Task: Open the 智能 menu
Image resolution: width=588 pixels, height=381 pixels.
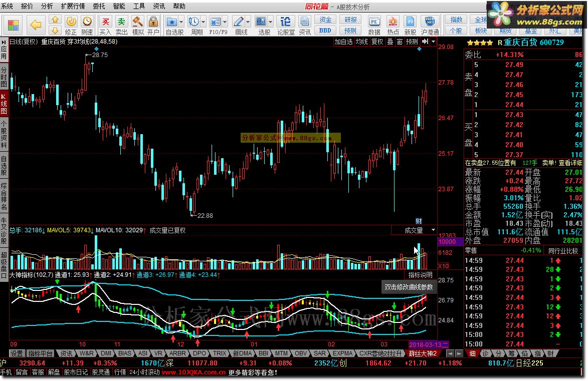Action: click(119, 6)
